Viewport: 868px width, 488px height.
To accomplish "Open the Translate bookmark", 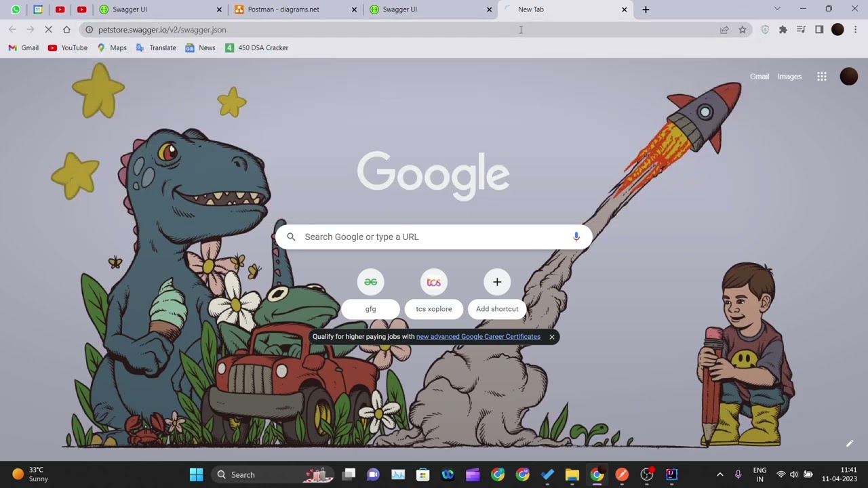I will pos(156,48).
